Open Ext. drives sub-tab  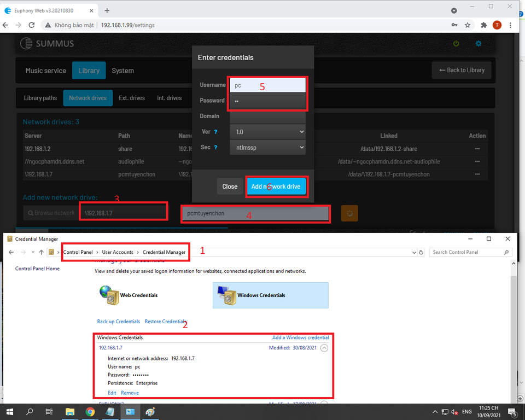click(132, 98)
